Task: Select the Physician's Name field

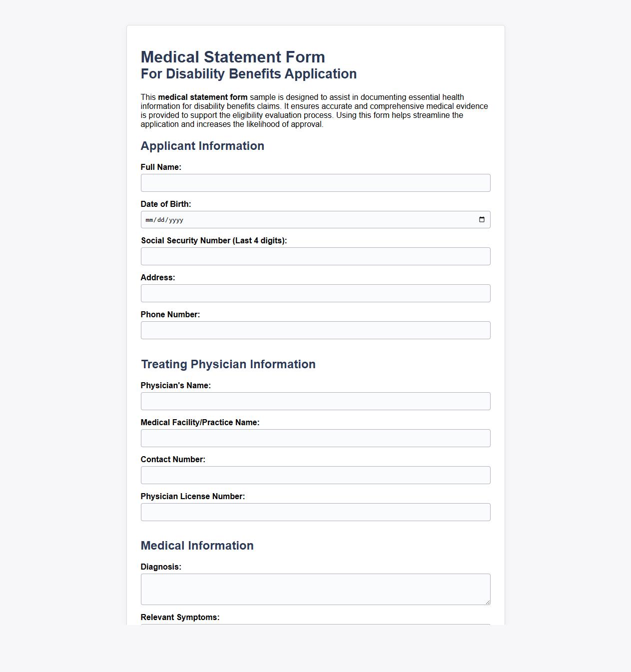Action: click(315, 401)
